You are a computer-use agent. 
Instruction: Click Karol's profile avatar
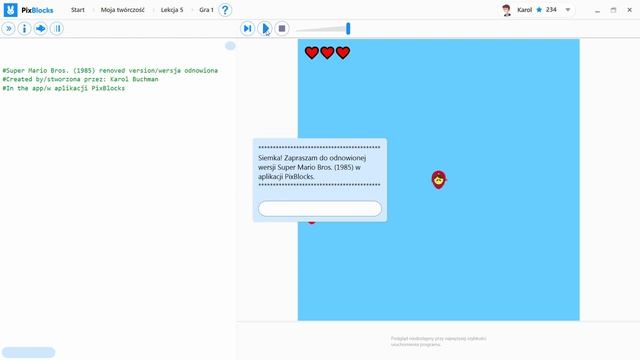tap(507, 10)
